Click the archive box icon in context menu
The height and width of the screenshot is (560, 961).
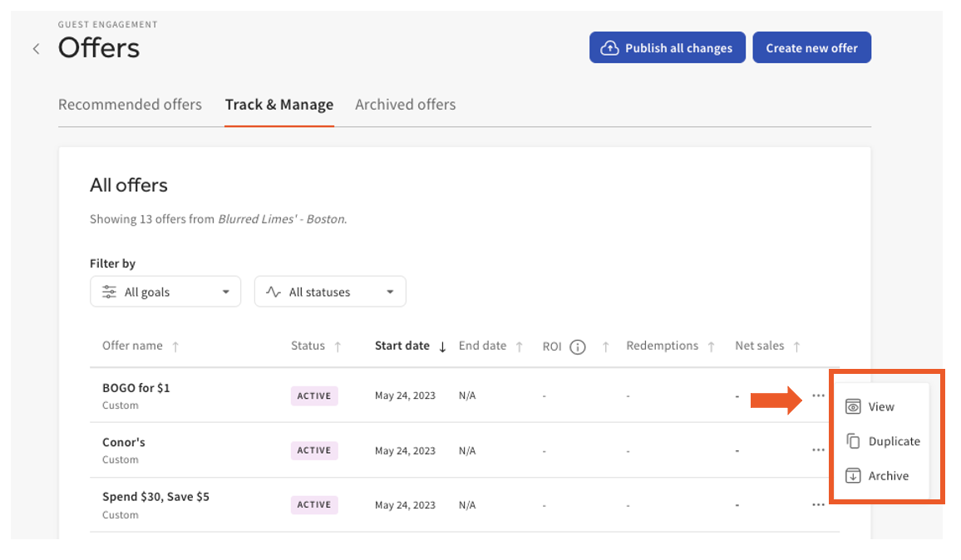[855, 475]
